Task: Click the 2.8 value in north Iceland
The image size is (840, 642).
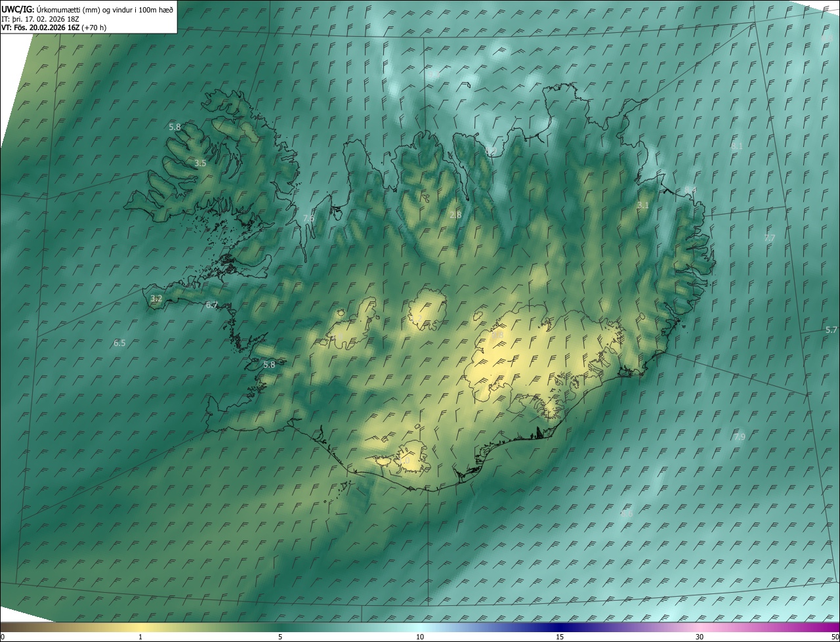Action: (455, 215)
